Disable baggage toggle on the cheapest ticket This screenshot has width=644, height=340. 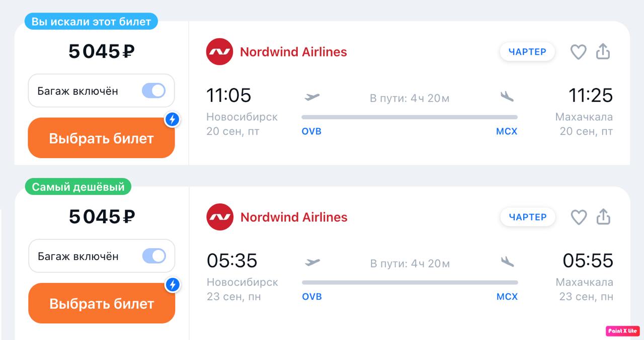tap(154, 256)
